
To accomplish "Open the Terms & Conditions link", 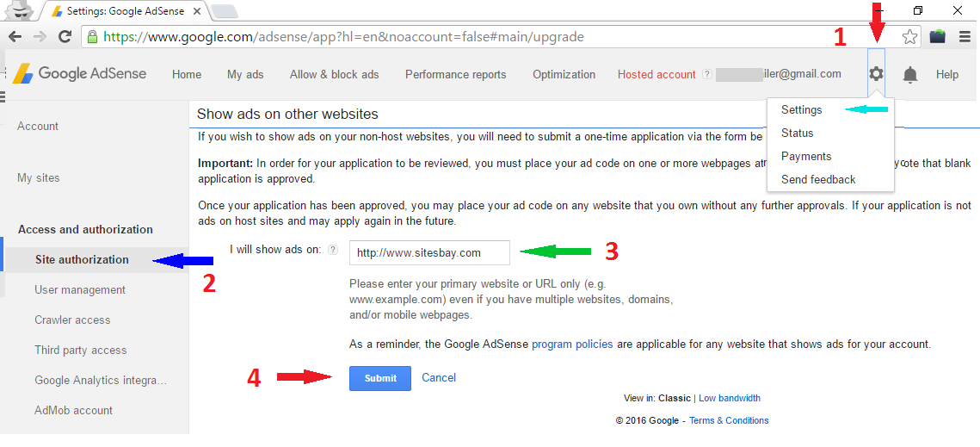I will (730, 420).
